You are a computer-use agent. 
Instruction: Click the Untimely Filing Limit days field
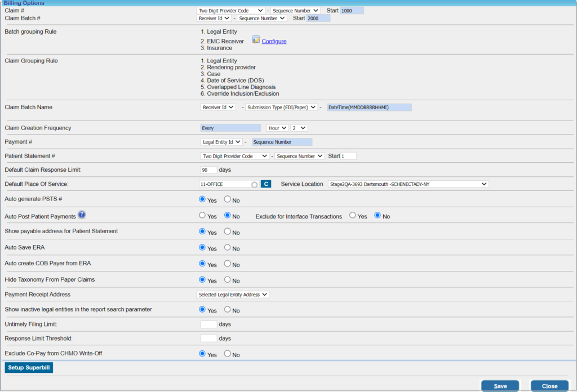tap(208, 324)
